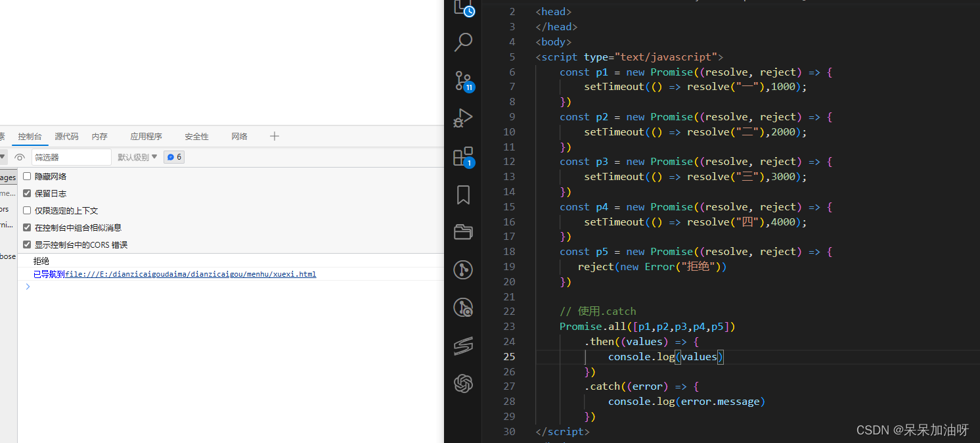The image size is (980, 443).
Task: Open the Explorer icon in VS Code
Action: click(463, 7)
